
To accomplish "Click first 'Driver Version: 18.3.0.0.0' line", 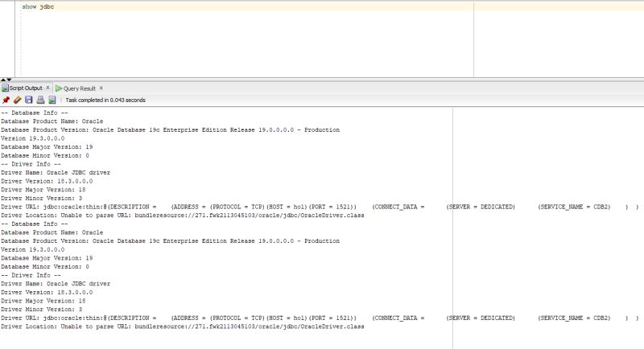I will [47, 181].
